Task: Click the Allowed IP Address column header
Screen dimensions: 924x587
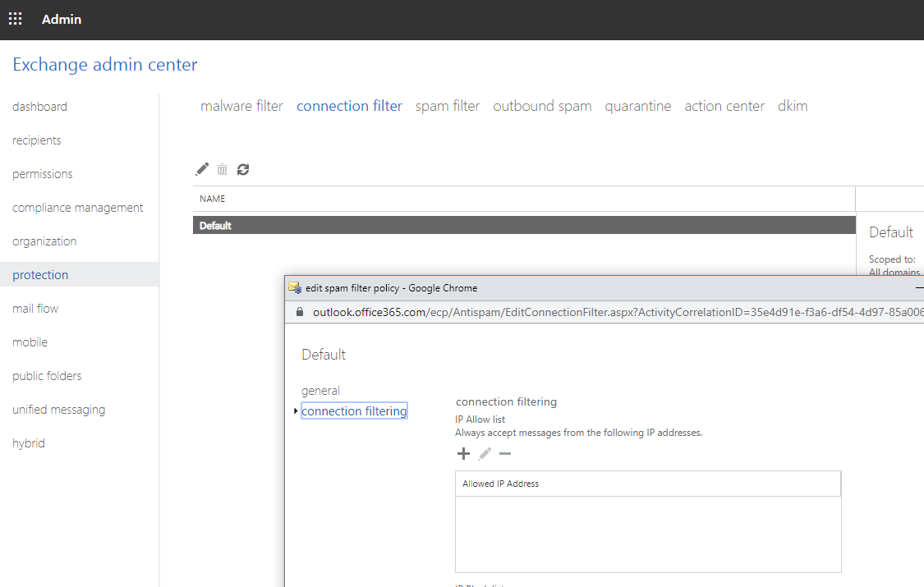Action: click(648, 484)
